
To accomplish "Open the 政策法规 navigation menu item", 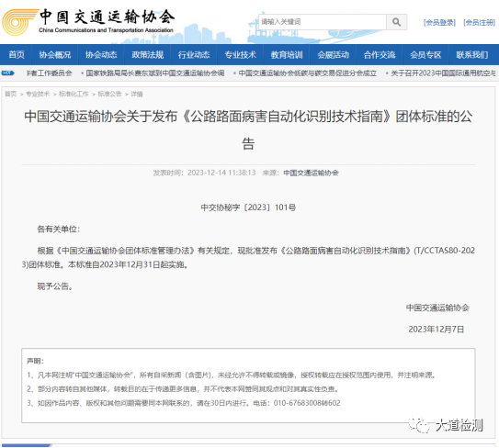I will point(148,55).
